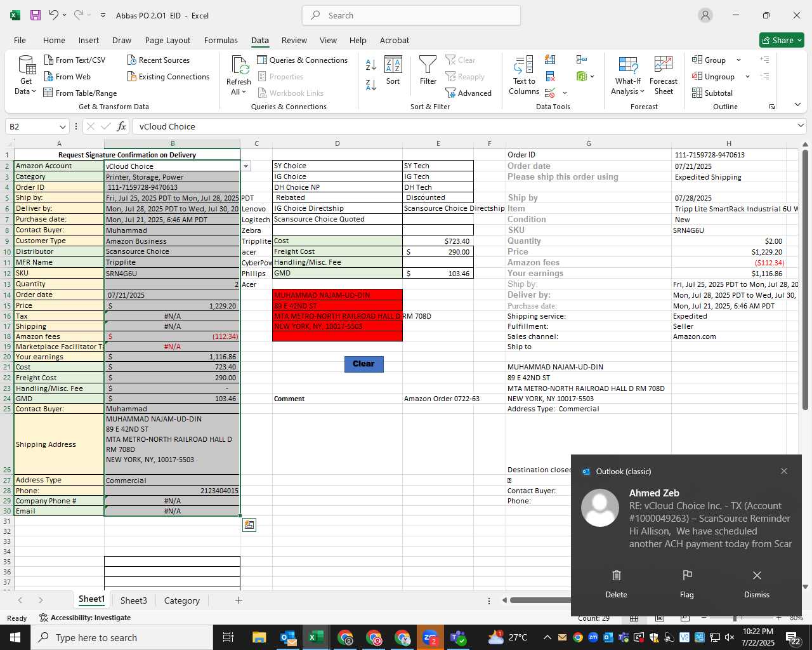
Task: Delete the Outlook notification email
Action: pos(616,583)
